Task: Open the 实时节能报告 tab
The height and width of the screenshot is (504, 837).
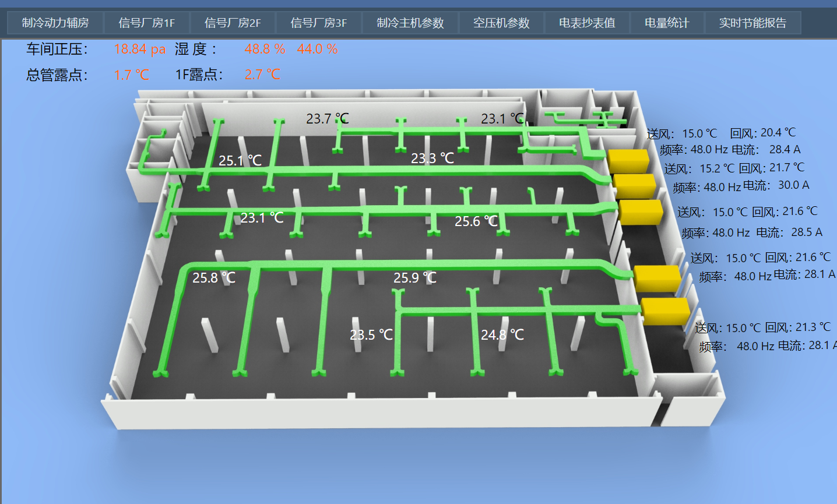Action: click(x=752, y=23)
